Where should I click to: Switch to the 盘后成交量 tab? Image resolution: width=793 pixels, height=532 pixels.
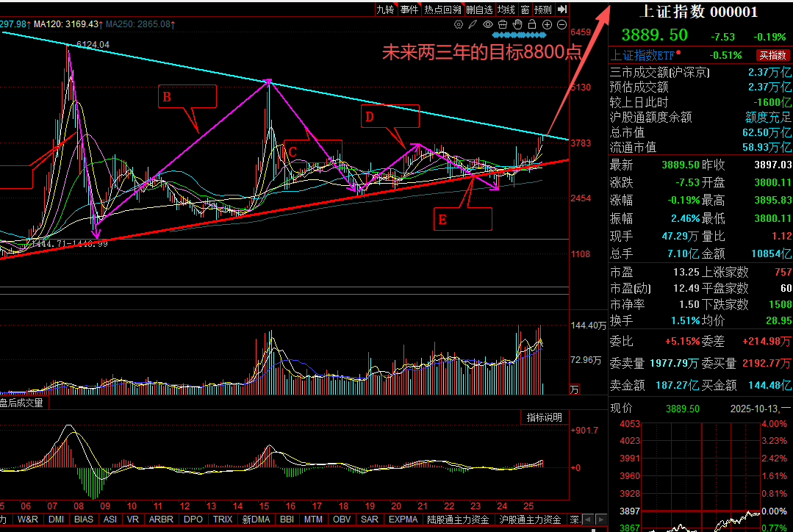[22, 403]
